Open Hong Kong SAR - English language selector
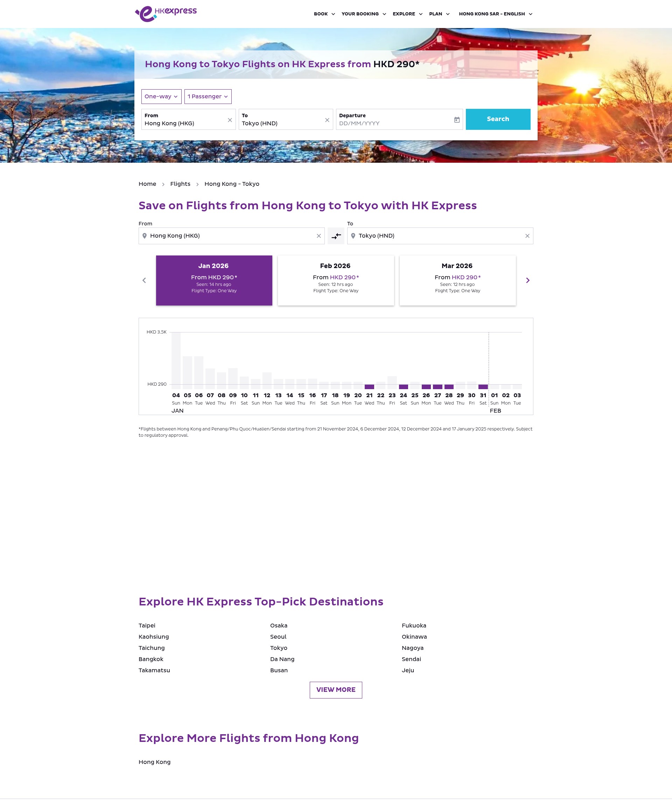The image size is (672, 800). click(x=495, y=14)
